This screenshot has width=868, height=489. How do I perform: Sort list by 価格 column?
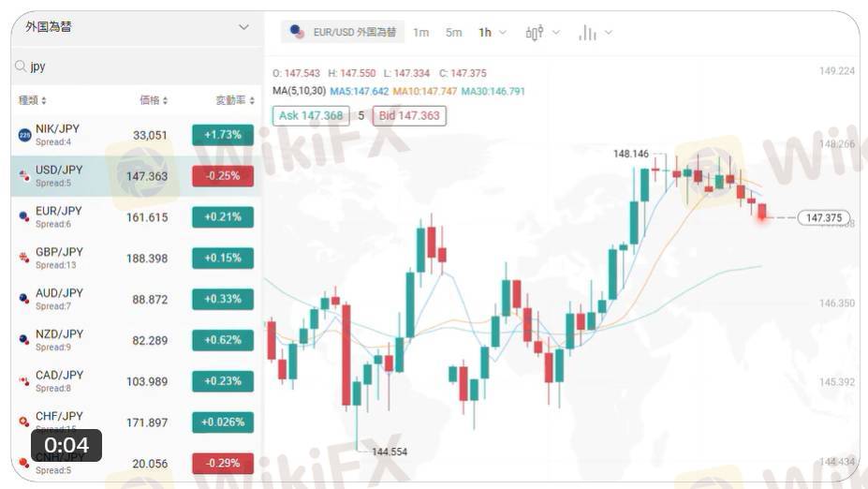point(154,100)
